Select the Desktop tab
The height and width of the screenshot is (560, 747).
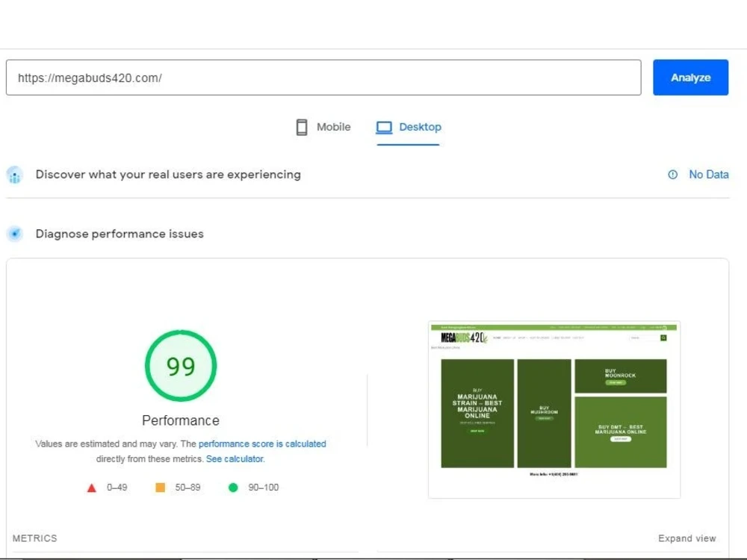click(409, 127)
